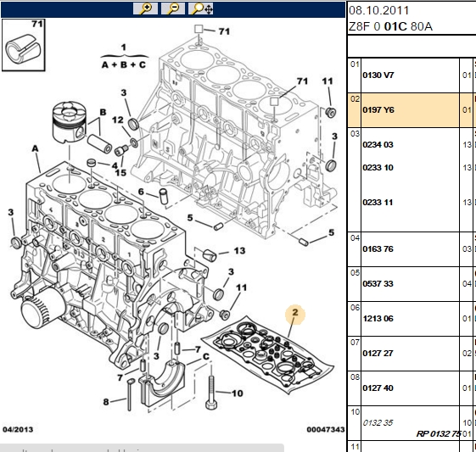476x452 pixels.
Task: Click row index 02 in parts table
Action: [x=355, y=99]
